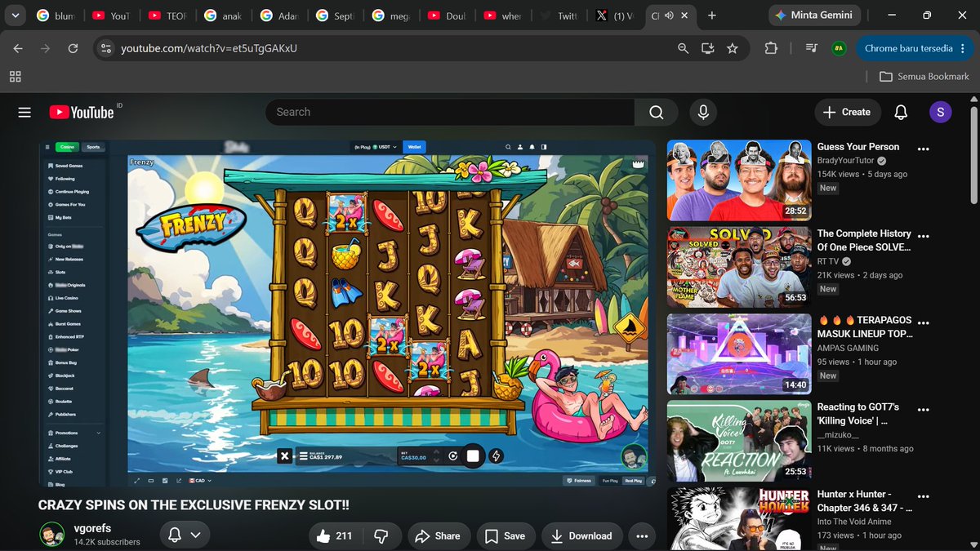Screen dimensions: 980x551
Task: Go back to the previous page
Action: (18, 48)
